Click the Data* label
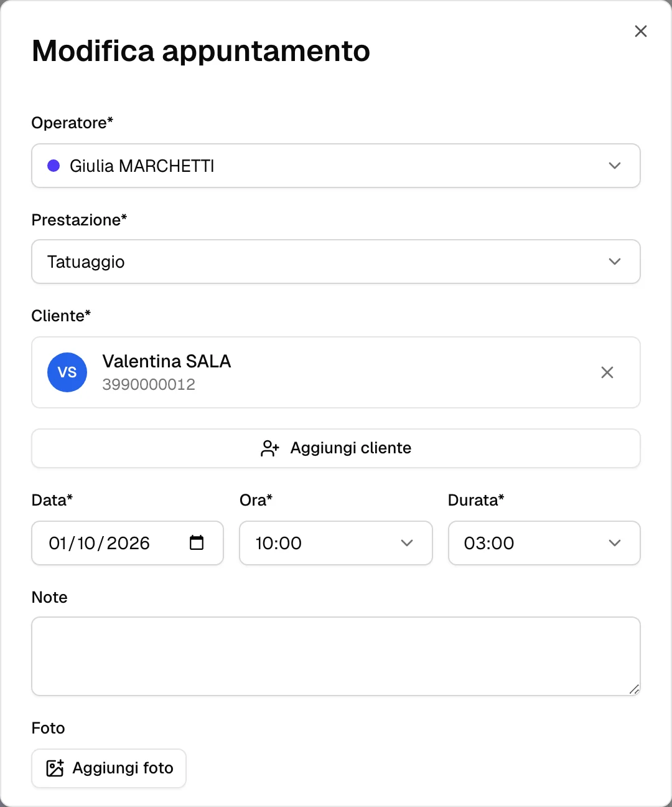 click(x=52, y=500)
